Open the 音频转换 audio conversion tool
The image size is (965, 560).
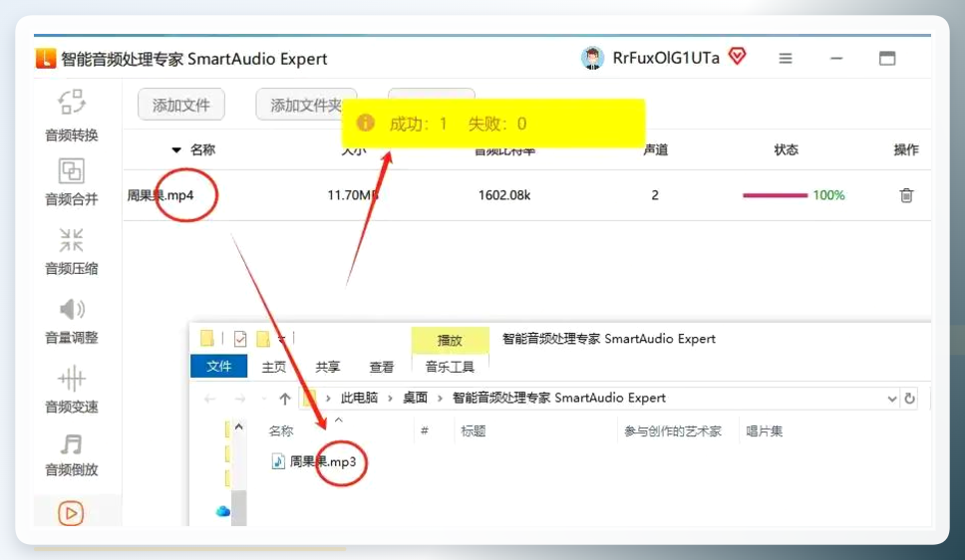[x=72, y=116]
